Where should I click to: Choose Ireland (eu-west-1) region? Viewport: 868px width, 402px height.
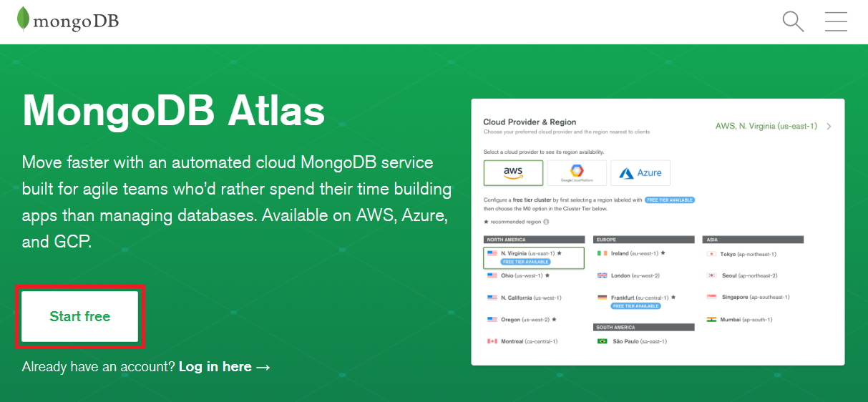[632, 253]
